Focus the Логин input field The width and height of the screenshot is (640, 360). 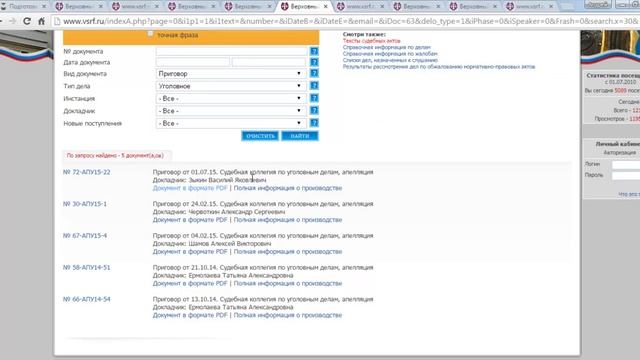pos(626,164)
